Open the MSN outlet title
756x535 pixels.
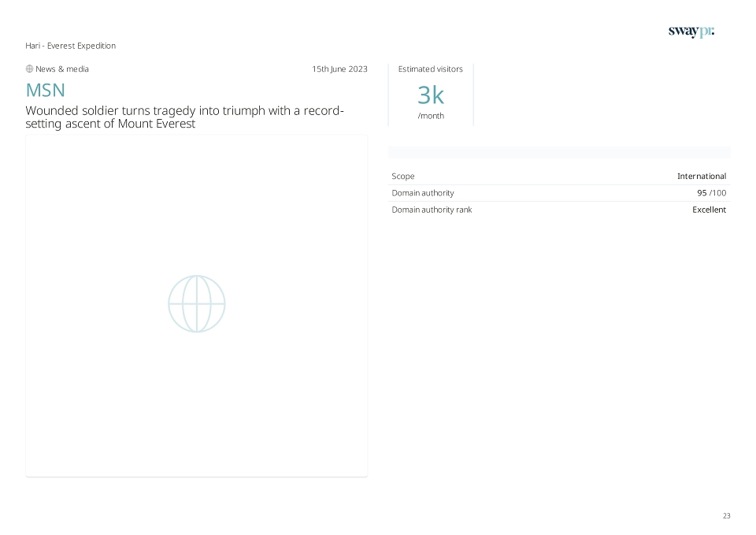coord(46,90)
